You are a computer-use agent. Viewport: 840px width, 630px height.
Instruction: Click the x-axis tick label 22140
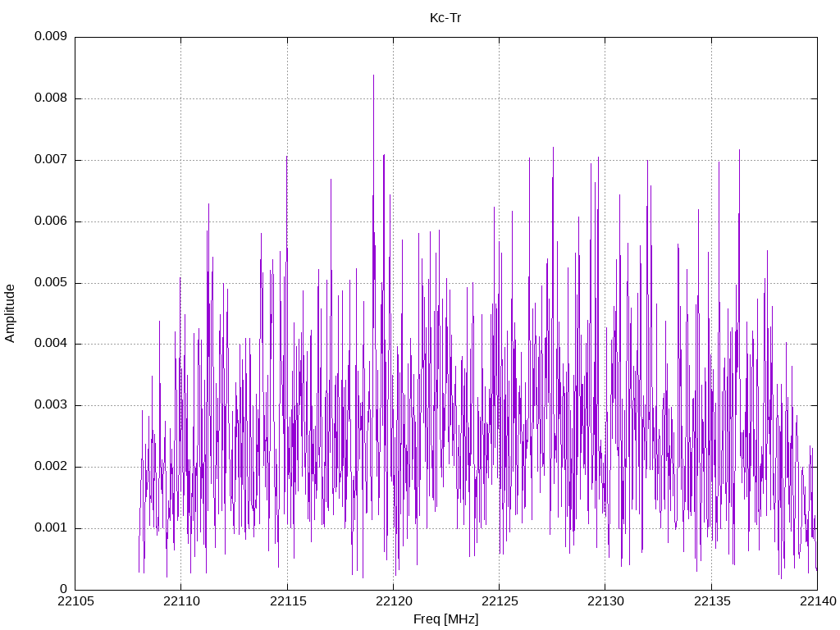pyautogui.click(x=818, y=601)
